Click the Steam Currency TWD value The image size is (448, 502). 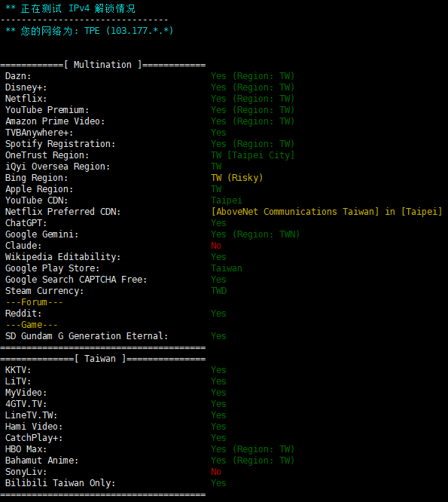[x=219, y=291]
